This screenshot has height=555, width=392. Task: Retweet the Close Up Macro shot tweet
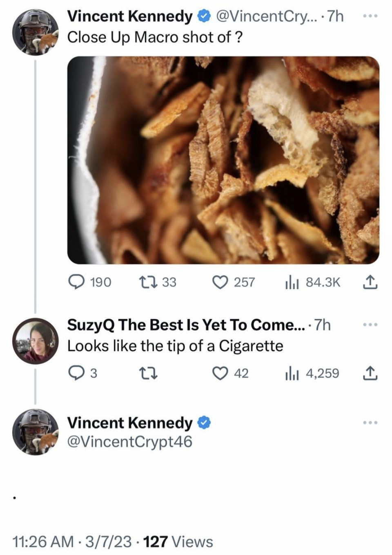click(x=146, y=282)
